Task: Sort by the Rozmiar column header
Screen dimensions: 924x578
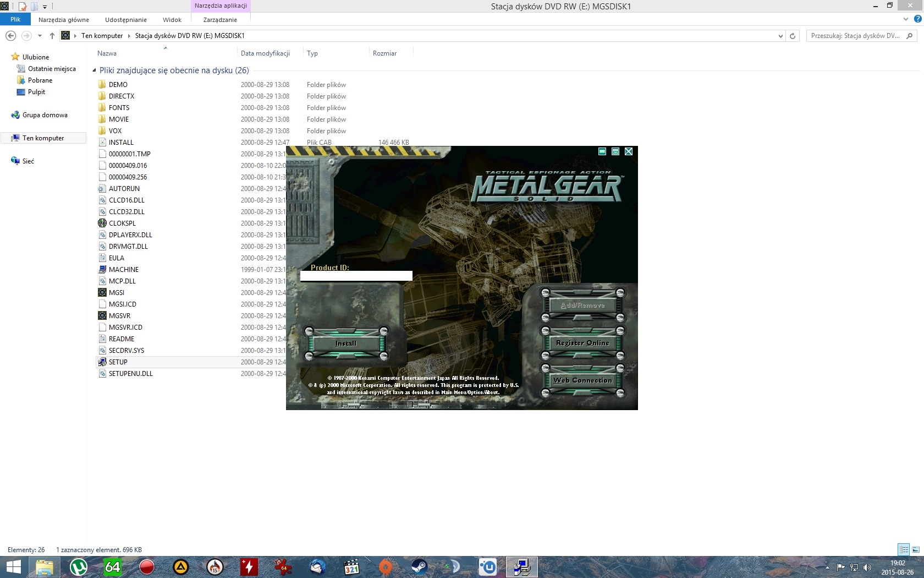Action: click(384, 53)
